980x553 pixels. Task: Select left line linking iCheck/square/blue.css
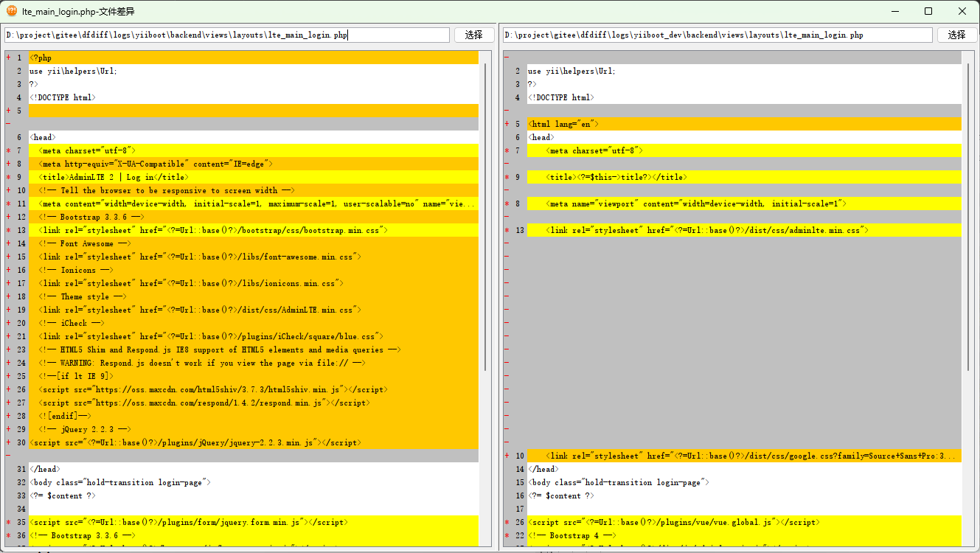(254, 336)
